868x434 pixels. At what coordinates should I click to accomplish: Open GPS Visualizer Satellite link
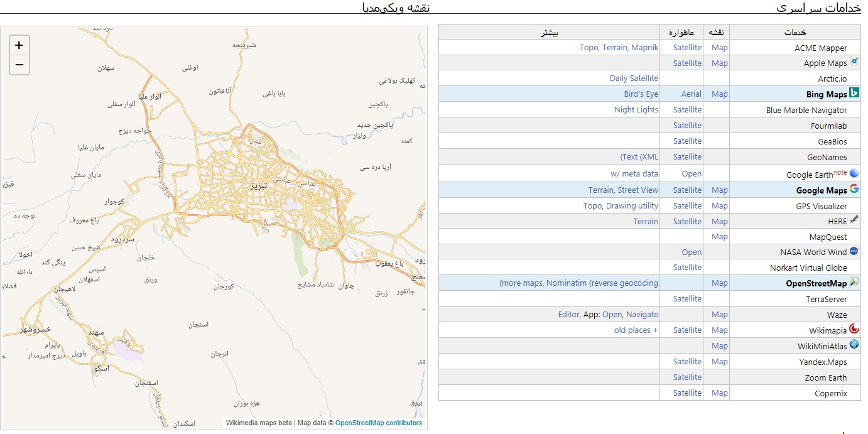tap(687, 206)
